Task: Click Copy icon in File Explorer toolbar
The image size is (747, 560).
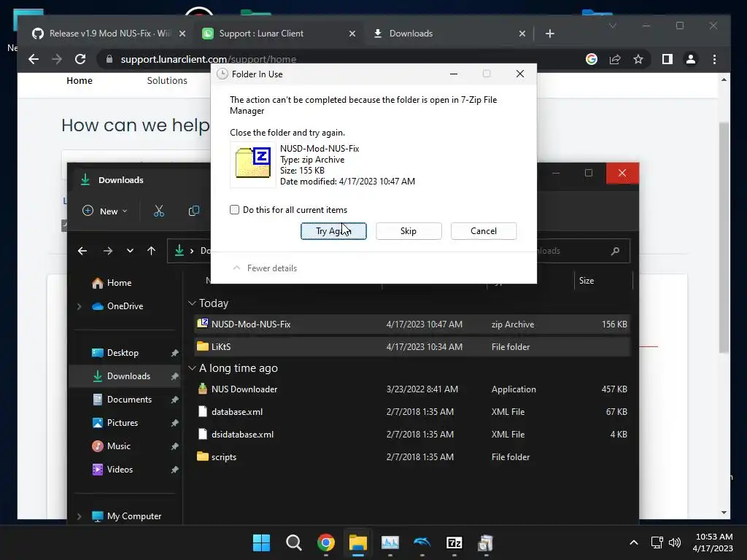Action: click(x=194, y=211)
